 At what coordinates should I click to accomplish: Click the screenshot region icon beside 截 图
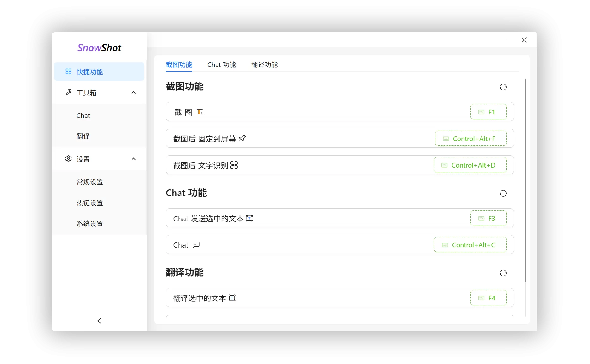point(200,112)
